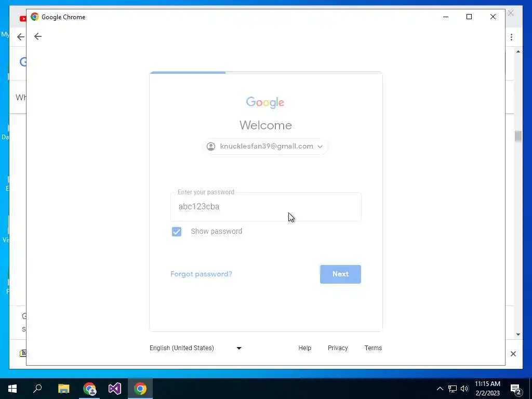532x399 pixels.
Task: Open the three-dot menu in the background Chrome window
Action: click(x=511, y=37)
